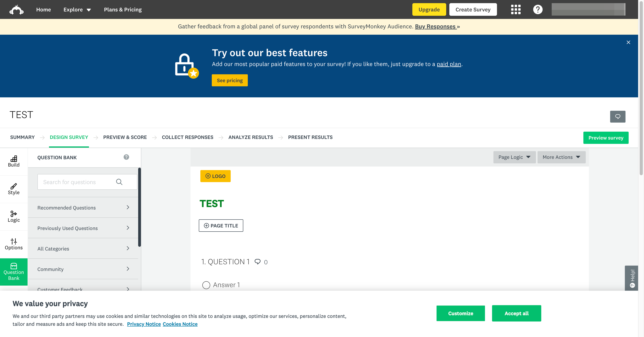
Task: Select the Build sidebar tool
Action: (x=14, y=161)
